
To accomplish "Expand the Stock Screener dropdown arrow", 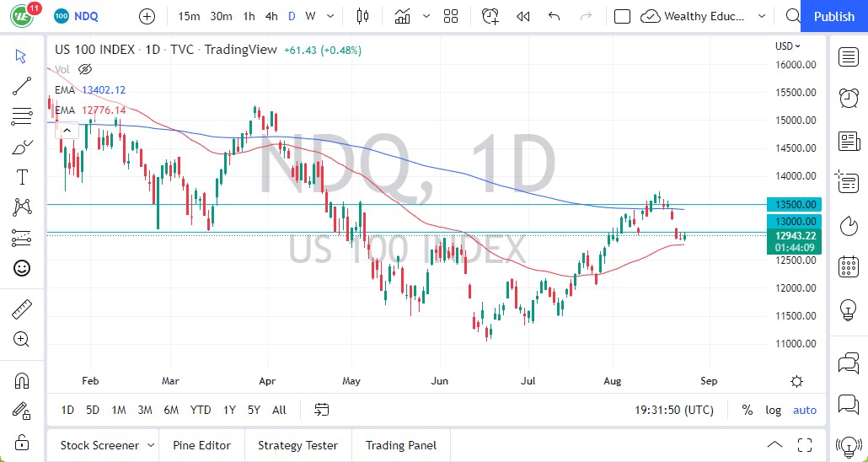I will click(x=151, y=445).
